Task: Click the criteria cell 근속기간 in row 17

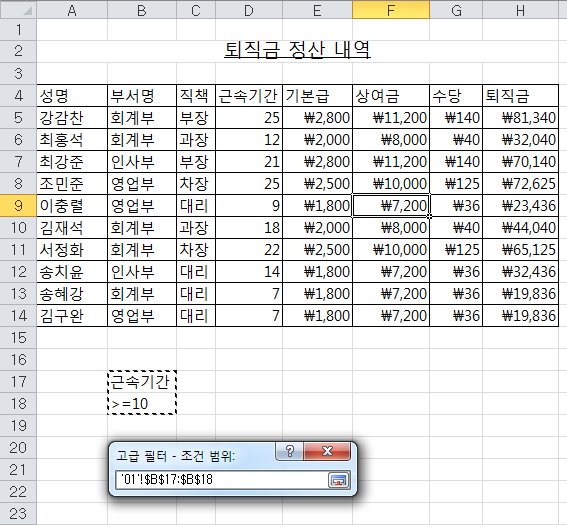Action: pyautogui.click(x=142, y=382)
